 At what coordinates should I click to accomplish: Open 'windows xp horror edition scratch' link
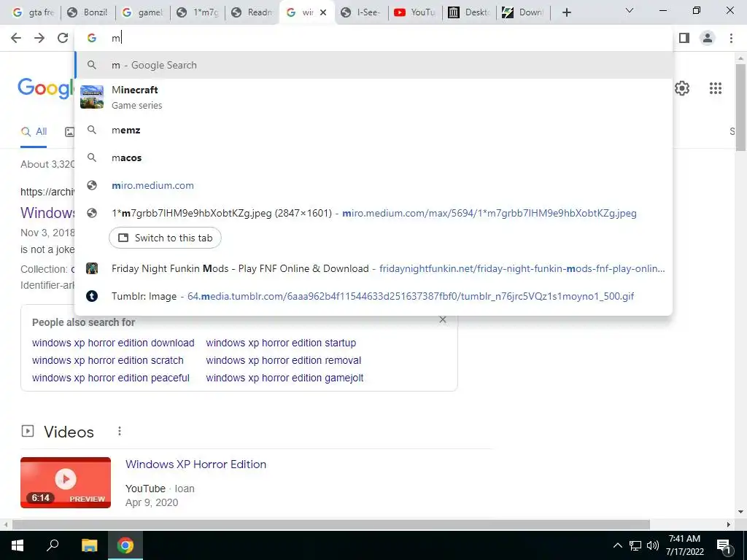click(108, 360)
